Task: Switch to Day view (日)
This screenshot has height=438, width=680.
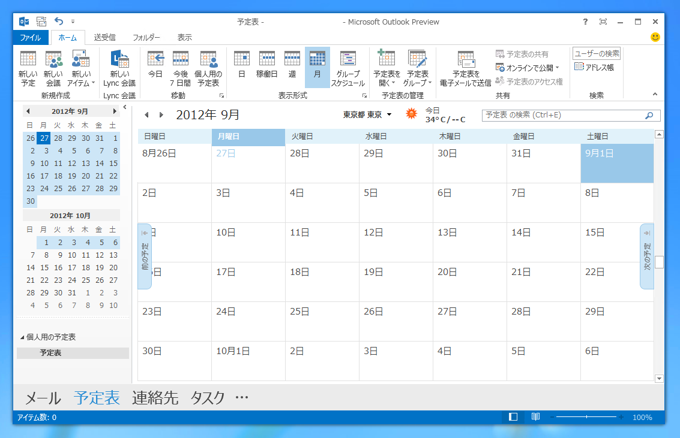Action: pyautogui.click(x=242, y=64)
